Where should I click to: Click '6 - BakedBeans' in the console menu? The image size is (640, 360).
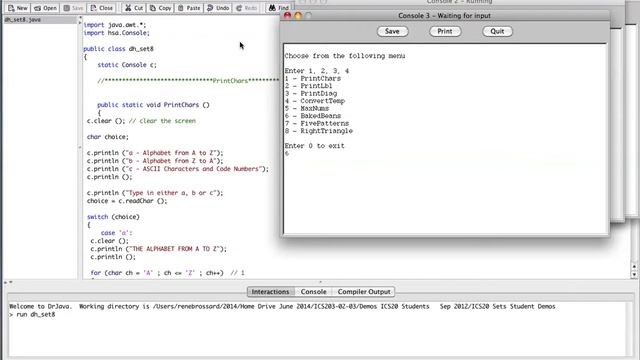pyautogui.click(x=313, y=116)
